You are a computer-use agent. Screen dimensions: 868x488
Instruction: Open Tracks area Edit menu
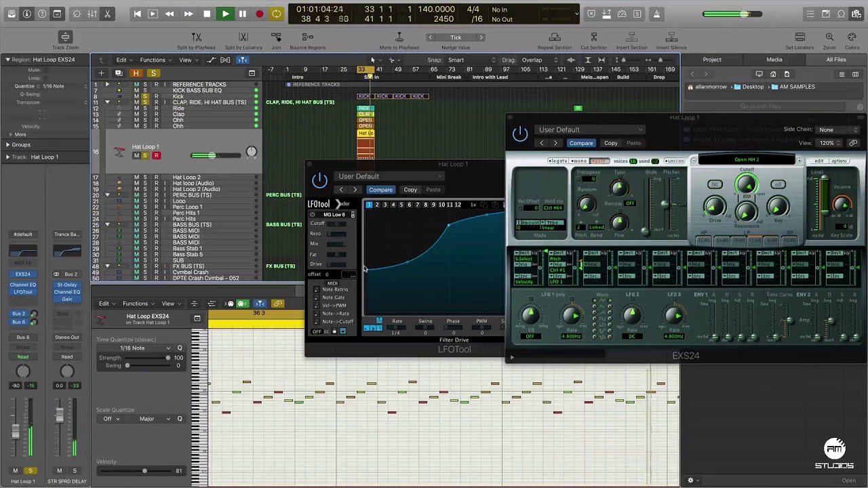click(123, 60)
